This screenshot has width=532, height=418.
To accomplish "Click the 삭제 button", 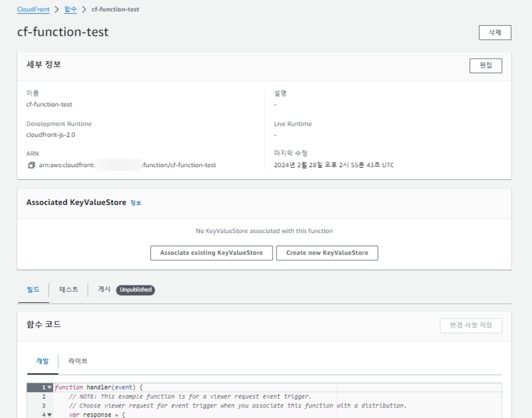I will click(x=494, y=33).
